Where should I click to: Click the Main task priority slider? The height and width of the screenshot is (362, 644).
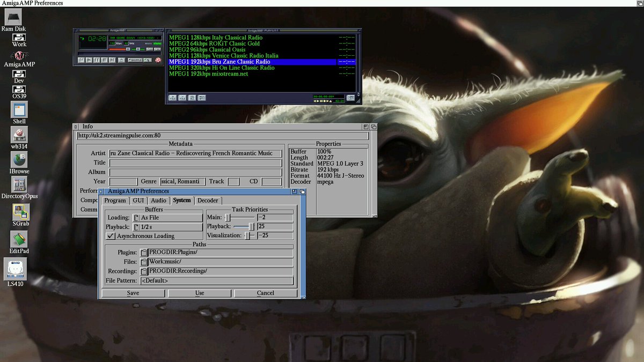(240, 217)
